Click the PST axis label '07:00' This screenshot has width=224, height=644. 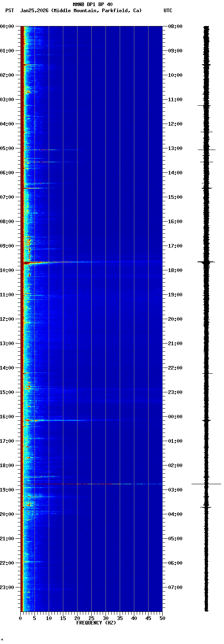click(x=7, y=197)
